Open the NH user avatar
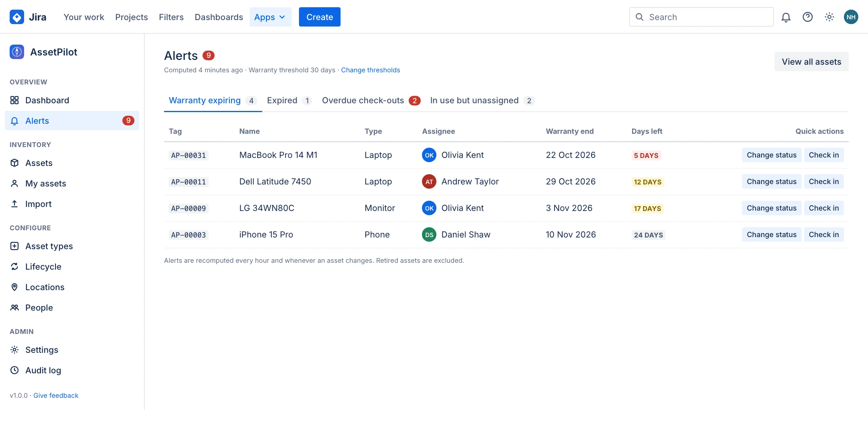 851,17
